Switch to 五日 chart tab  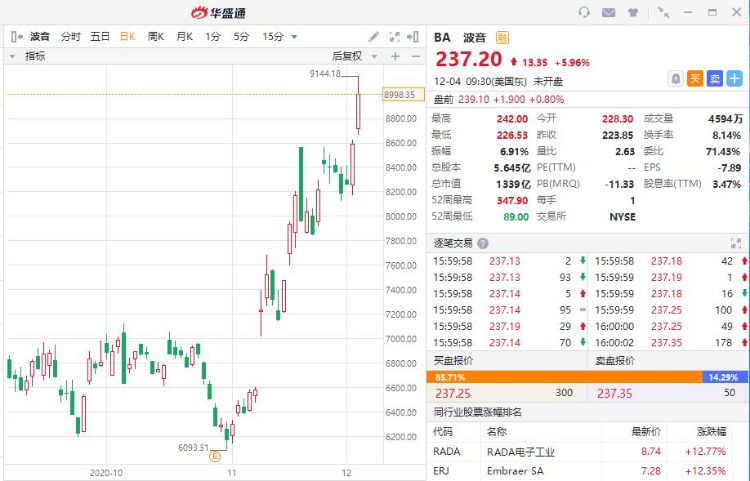pos(100,36)
